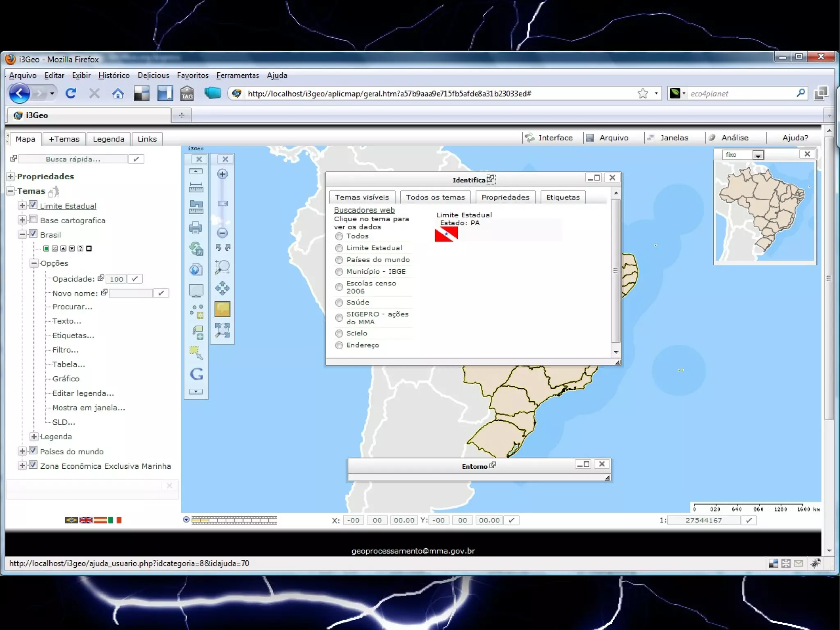Select the zoom-by-rectangle magnifier tool

tap(222, 267)
